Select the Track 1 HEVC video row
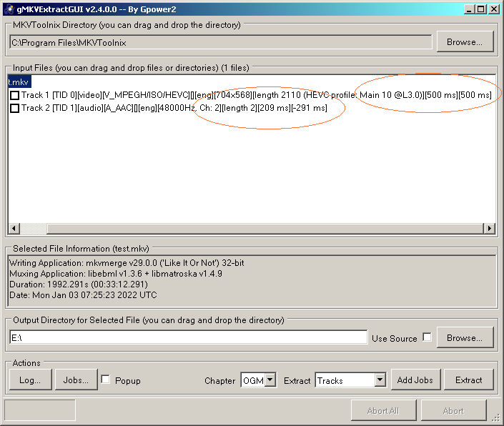The image size is (504, 426). (256, 95)
